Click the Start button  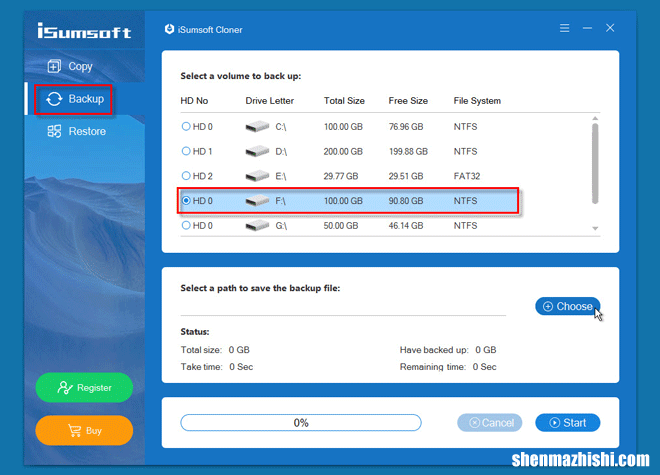[567, 422]
